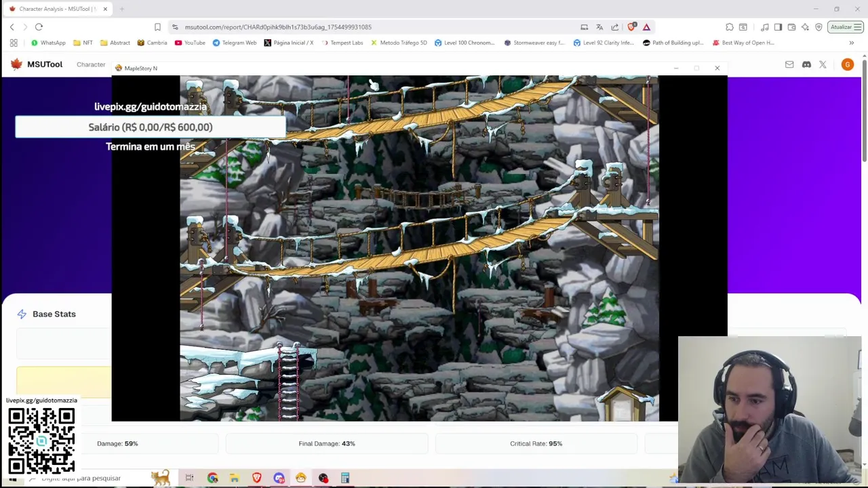Open the NFT bookmarks folder
868x488 pixels.
(x=83, y=43)
